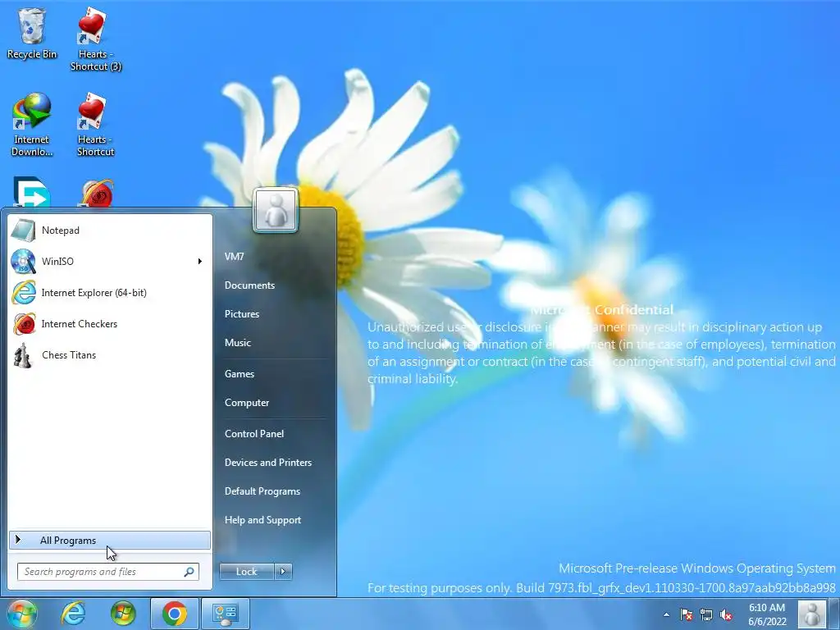Image resolution: width=840 pixels, height=630 pixels.
Task: Click the Start orb button
Action: click(21, 614)
